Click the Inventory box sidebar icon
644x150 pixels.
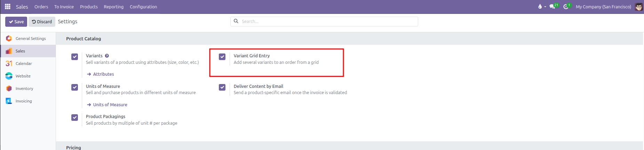pyautogui.click(x=9, y=89)
